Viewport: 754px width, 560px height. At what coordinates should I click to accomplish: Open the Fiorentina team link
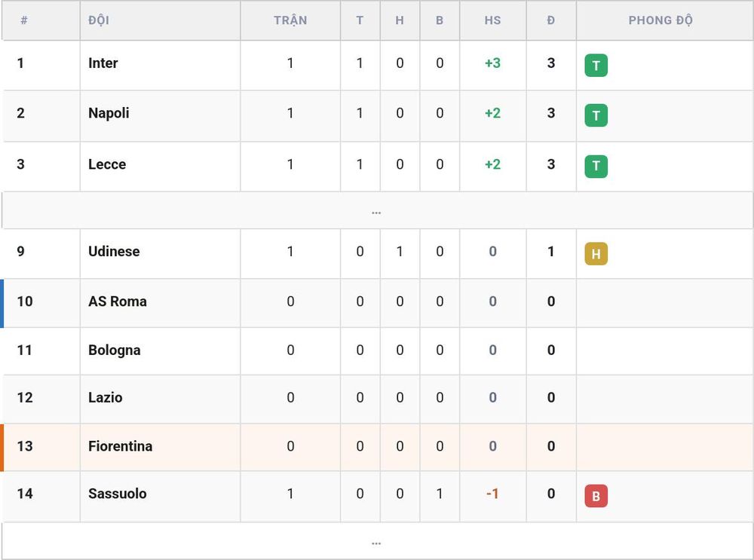[120, 446]
